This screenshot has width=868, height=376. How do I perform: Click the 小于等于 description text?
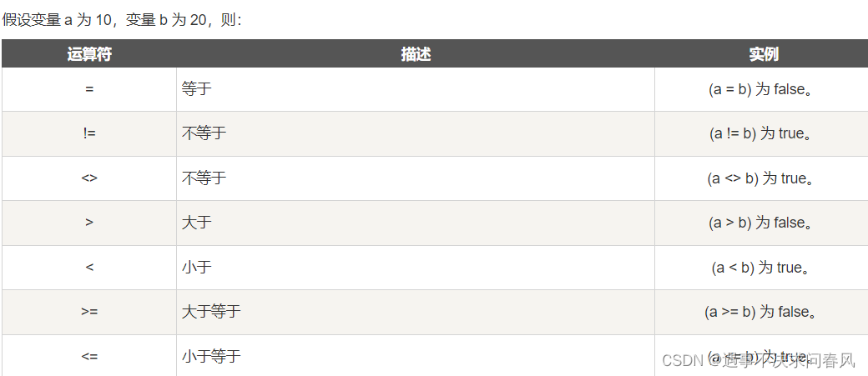[211, 355]
